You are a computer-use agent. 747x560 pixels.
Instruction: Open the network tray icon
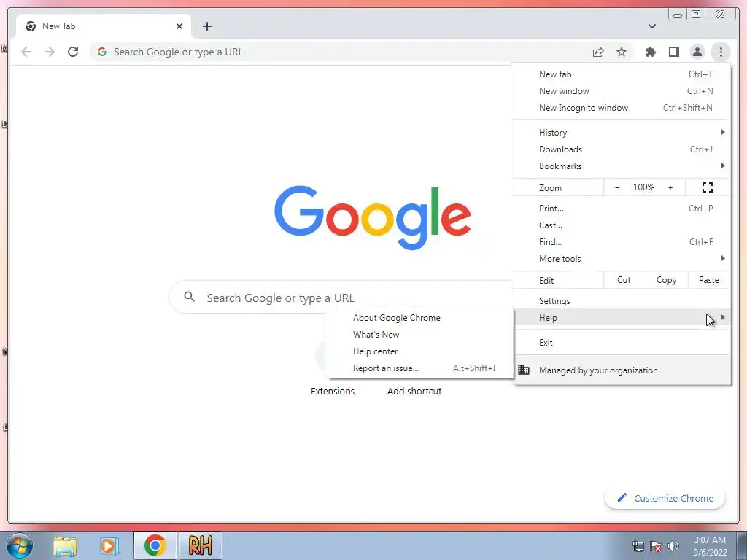pyautogui.click(x=638, y=546)
